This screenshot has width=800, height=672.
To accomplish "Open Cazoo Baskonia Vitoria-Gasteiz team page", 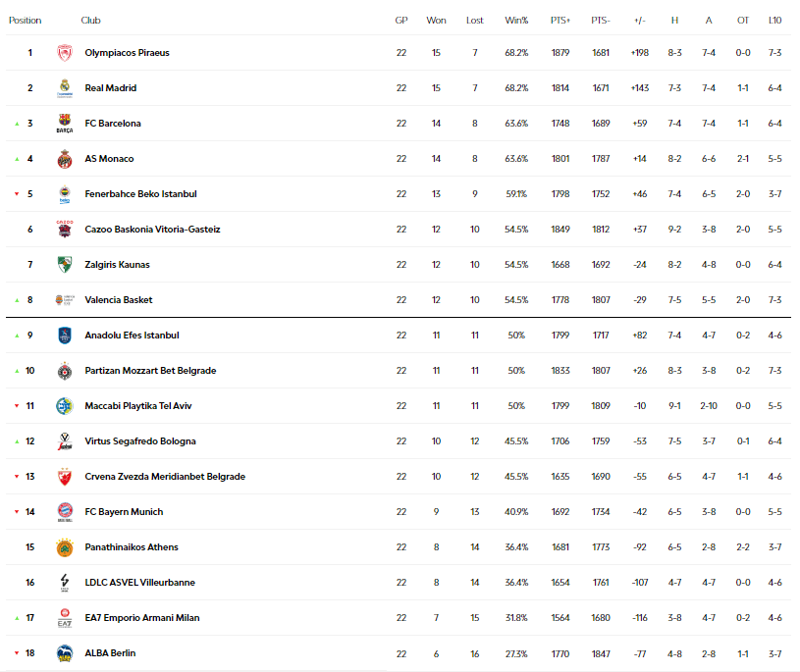I will (x=152, y=230).
